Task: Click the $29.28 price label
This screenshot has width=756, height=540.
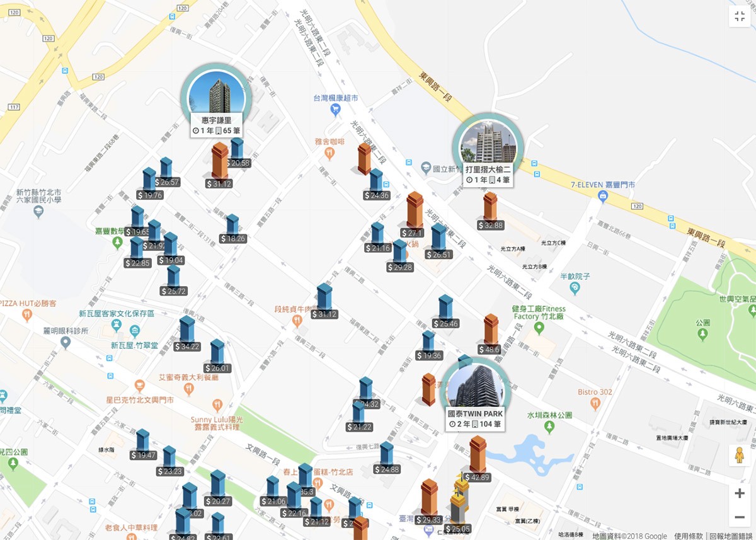Action: pos(400,267)
